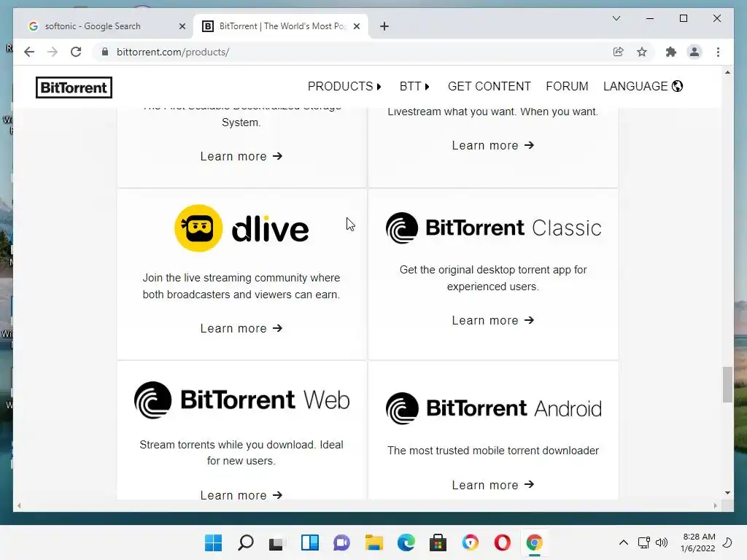Image resolution: width=747 pixels, height=560 pixels.
Task: Open the volume tray icon
Action: 662,542
